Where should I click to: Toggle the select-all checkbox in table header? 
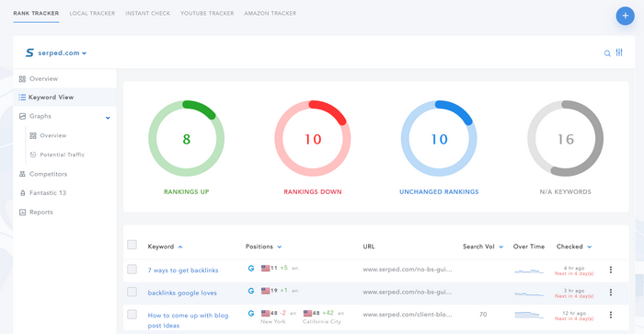(x=132, y=245)
